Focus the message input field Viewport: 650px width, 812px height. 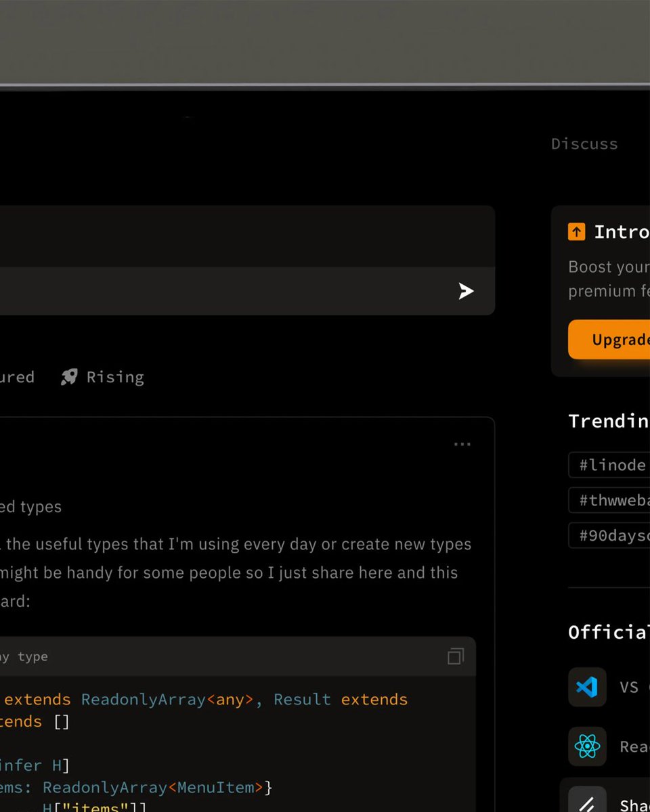pyautogui.click(x=247, y=291)
